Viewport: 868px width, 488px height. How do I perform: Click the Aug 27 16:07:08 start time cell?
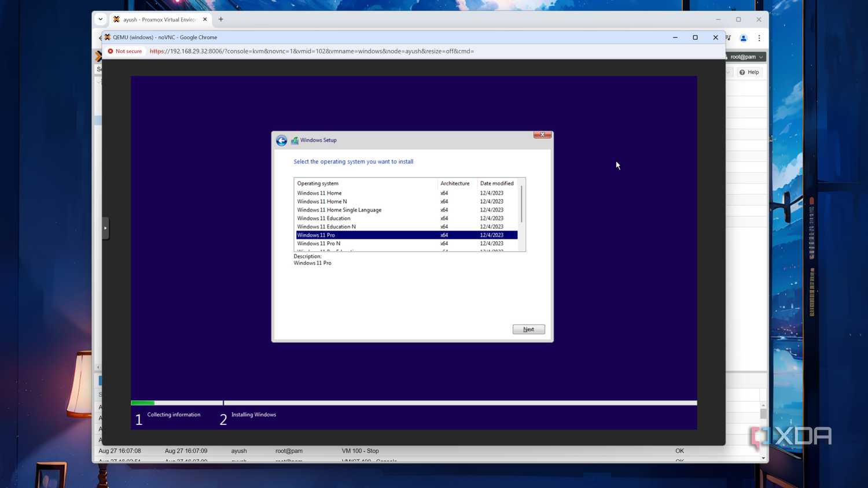pyautogui.click(x=120, y=451)
